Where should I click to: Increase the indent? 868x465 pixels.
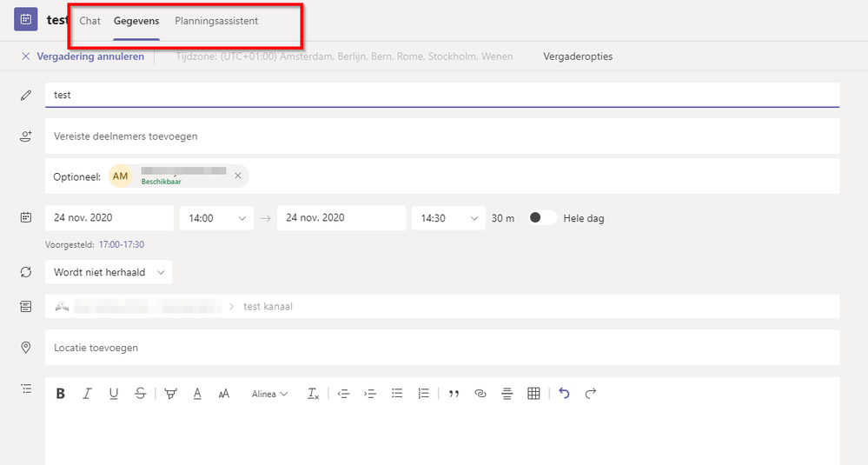point(370,394)
